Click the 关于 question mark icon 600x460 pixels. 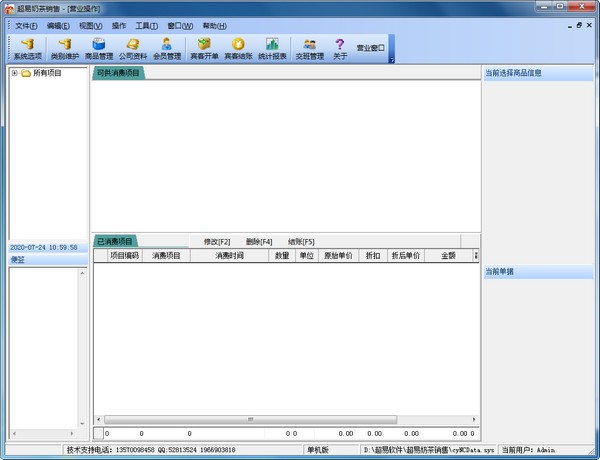coord(340,49)
